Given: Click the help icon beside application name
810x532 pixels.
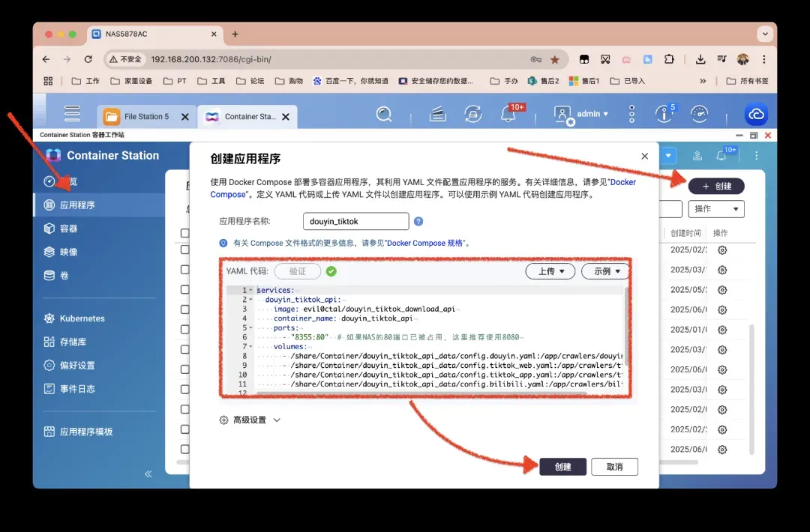Looking at the screenshot, I should click(418, 222).
